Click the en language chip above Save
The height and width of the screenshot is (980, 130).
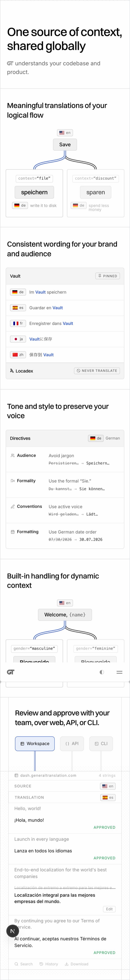tap(65, 133)
